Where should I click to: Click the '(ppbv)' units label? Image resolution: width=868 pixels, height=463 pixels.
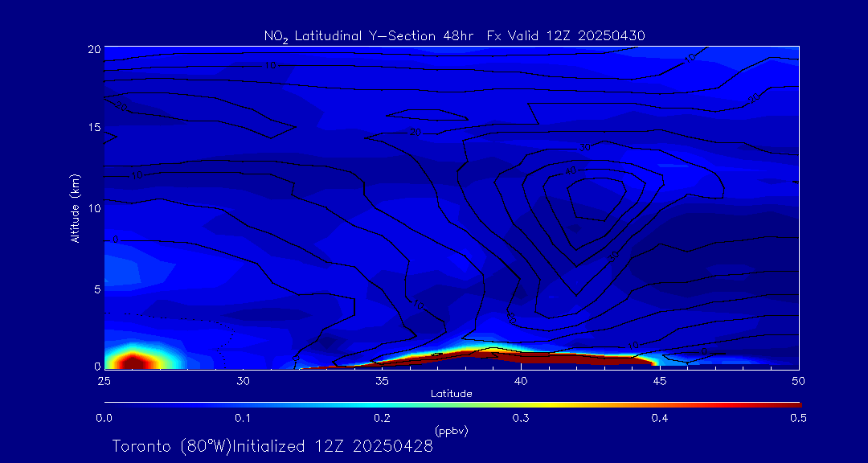452,431
